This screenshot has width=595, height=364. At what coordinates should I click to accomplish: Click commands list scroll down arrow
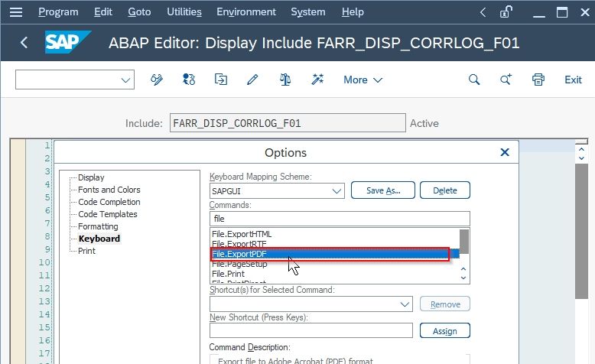(x=463, y=278)
